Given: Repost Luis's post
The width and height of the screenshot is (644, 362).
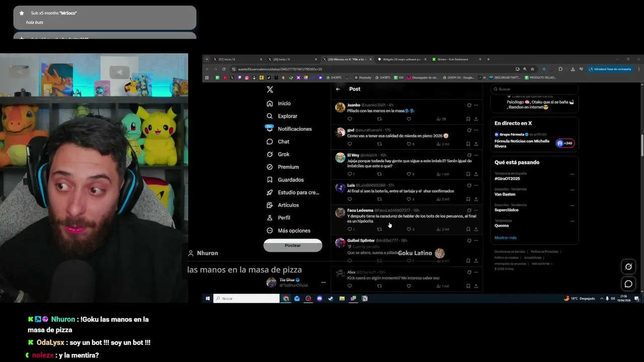Looking at the screenshot, I should tap(379, 199).
